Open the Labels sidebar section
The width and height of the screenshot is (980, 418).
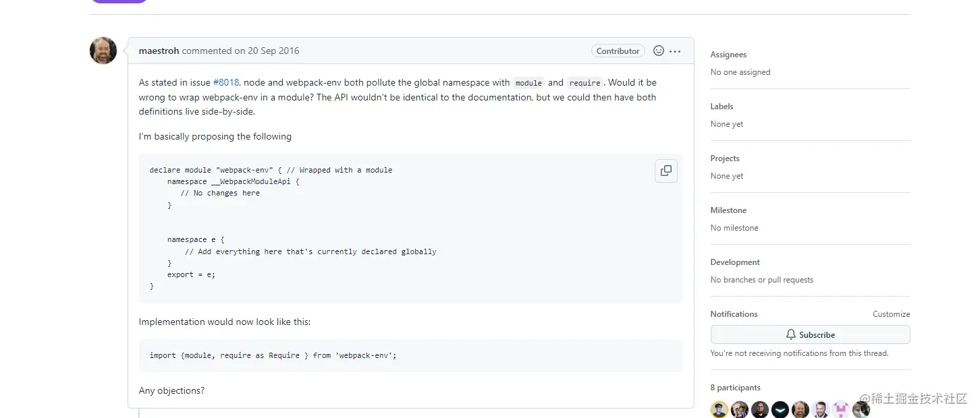tap(722, 107)
